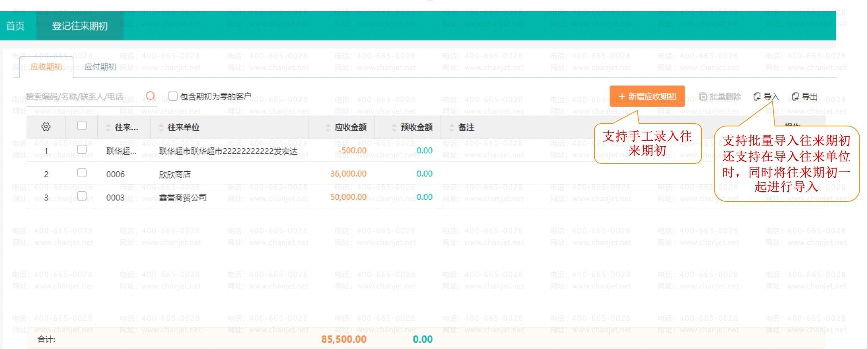Sort by 往来单位 column header arrows
Screen dimensions: 868x349
161,128
